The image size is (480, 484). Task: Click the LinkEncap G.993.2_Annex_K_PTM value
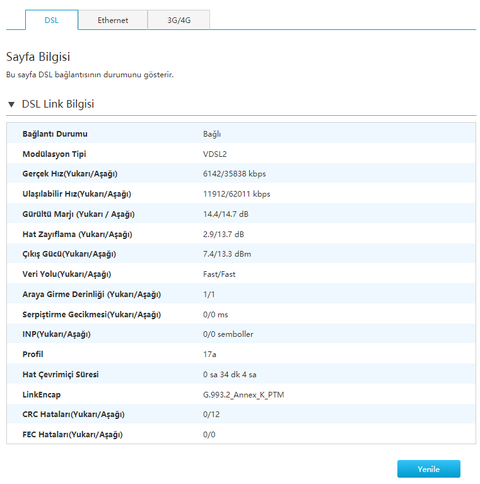pos(244,395)
